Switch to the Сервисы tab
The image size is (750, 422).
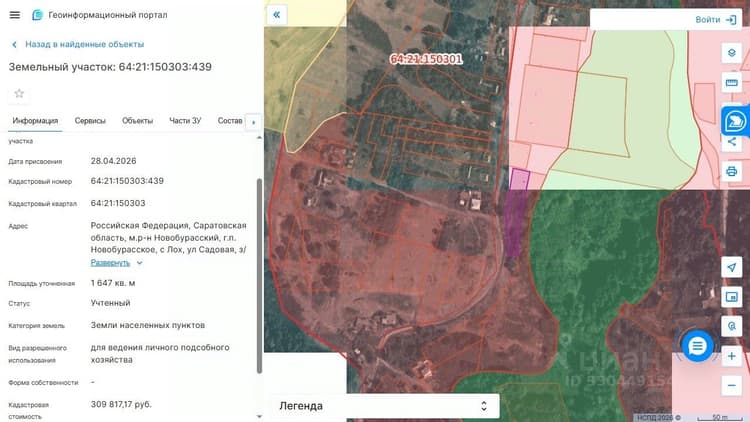[x=90, y=121]
